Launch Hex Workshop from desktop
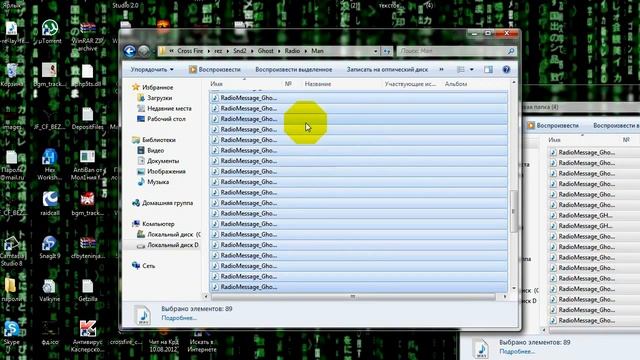 tap(49, 165)
